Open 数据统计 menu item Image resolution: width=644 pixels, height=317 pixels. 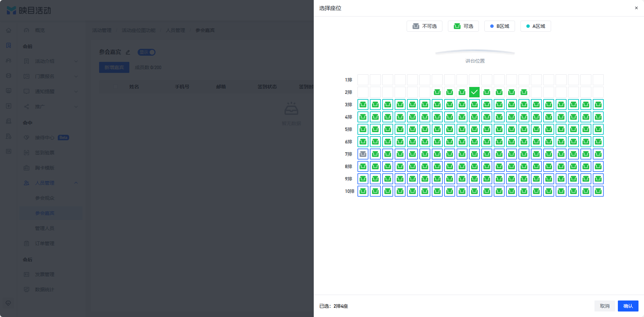pyautogui.click(x=51, y=289)
